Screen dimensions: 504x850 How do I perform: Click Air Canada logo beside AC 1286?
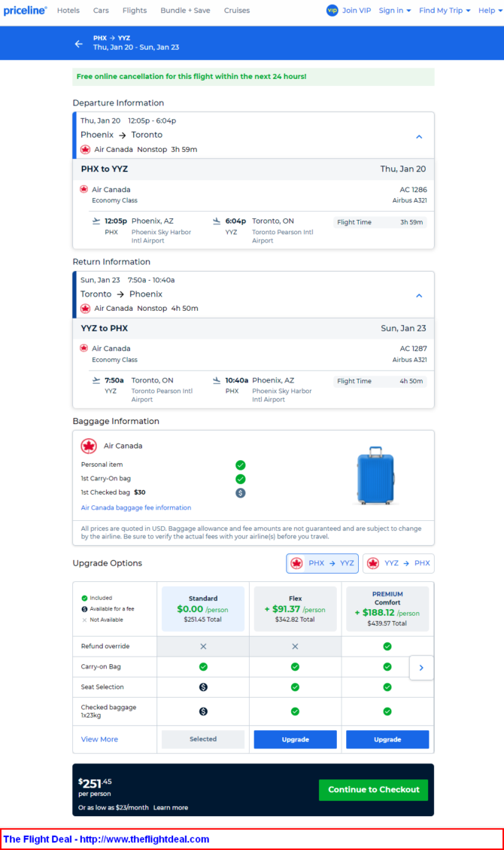click(x=84, y=189)
